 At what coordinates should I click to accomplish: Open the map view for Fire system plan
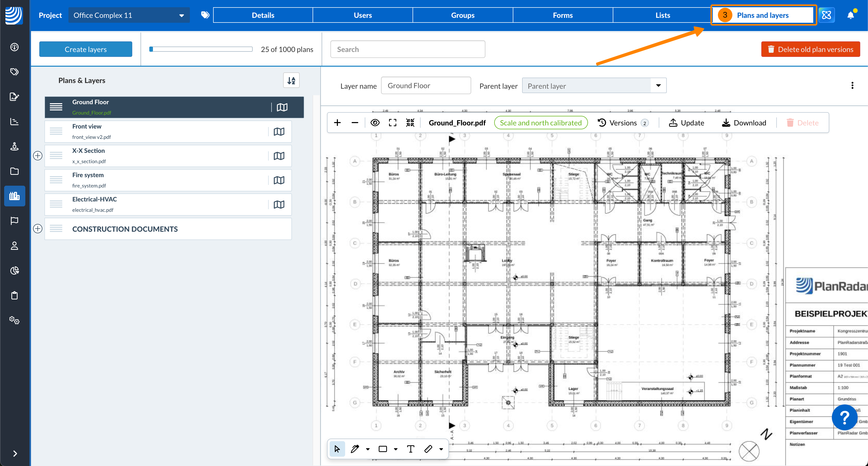click(x=279, y=180)
